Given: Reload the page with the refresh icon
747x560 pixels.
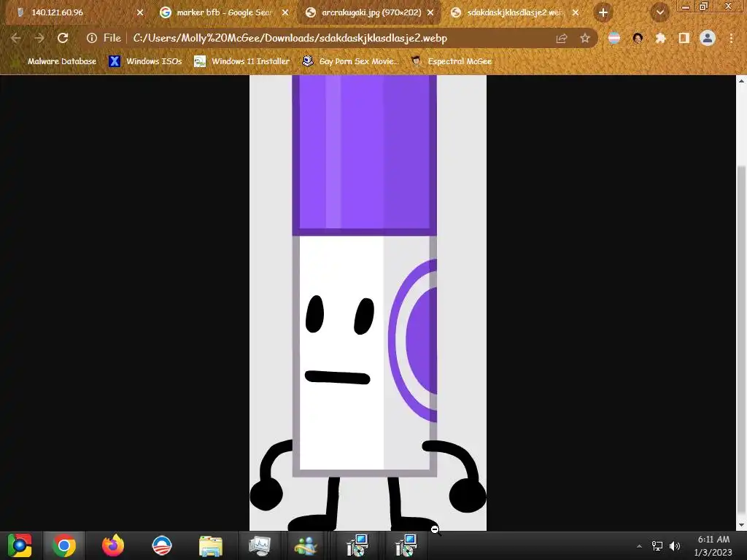Looking at the screenshot, I should point(63,38).
